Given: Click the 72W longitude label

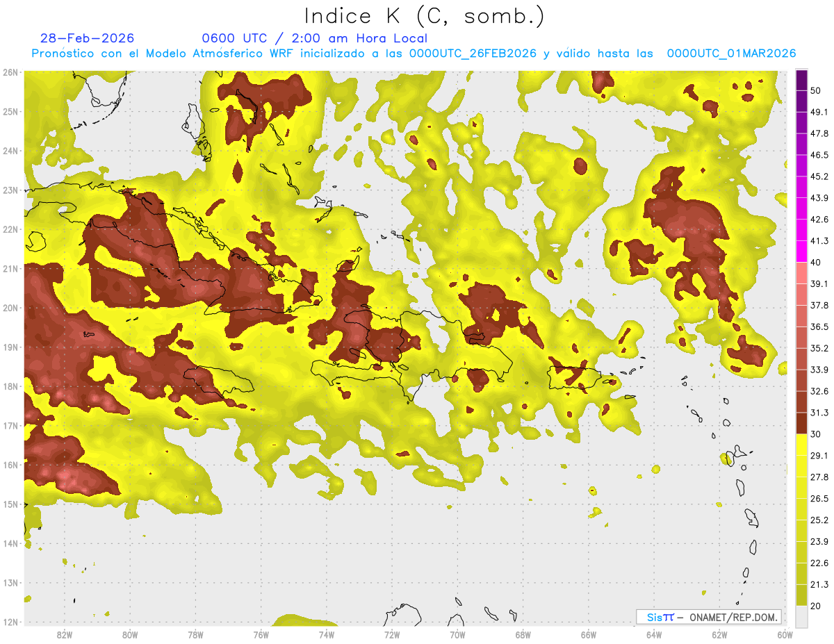Looking at the screenshot, I should (392, 634).
